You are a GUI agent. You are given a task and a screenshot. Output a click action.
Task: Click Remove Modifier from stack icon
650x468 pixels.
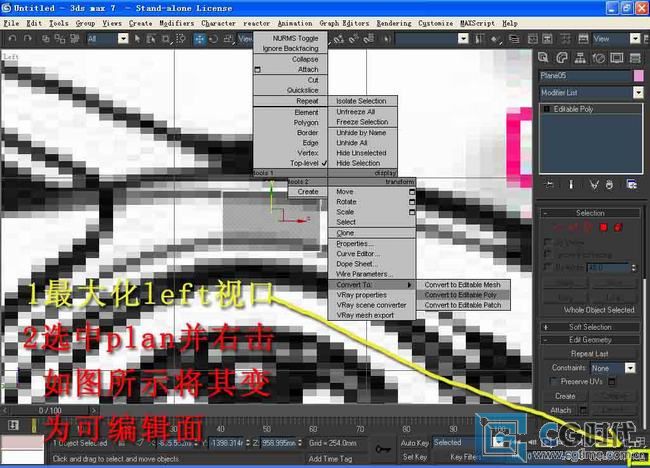pyautogui.click(x=609, y=184)
